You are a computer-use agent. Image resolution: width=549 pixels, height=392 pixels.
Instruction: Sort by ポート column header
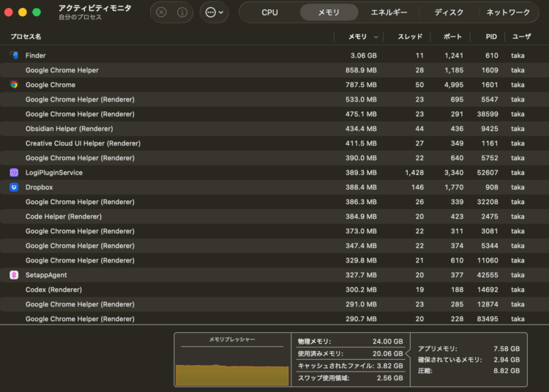pyautogui.click(x=452, y=37)
